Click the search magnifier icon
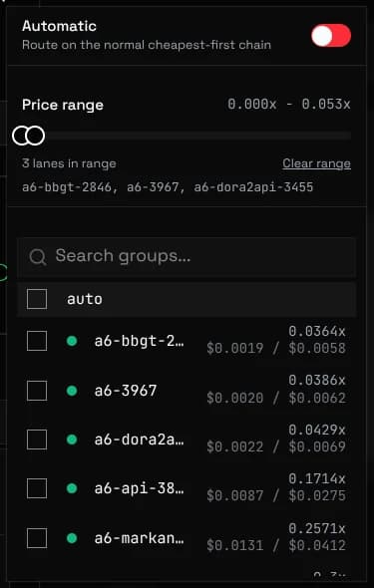 tap(38, 257)
